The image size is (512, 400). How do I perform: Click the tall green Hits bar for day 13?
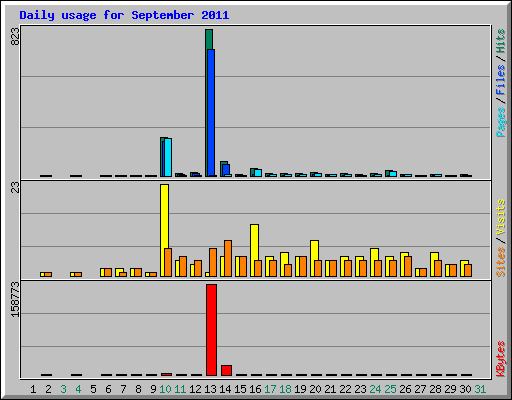209,39
